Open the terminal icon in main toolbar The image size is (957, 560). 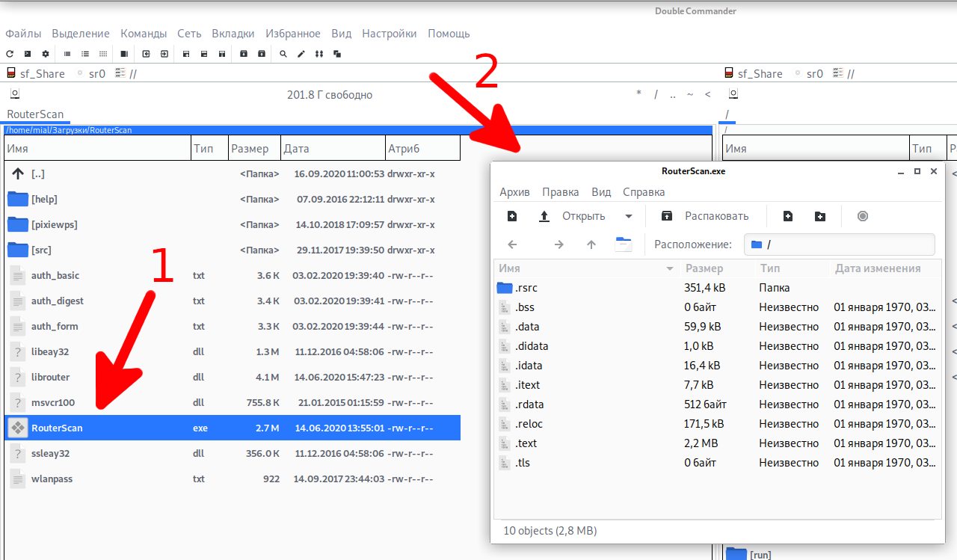coord(28,54)
